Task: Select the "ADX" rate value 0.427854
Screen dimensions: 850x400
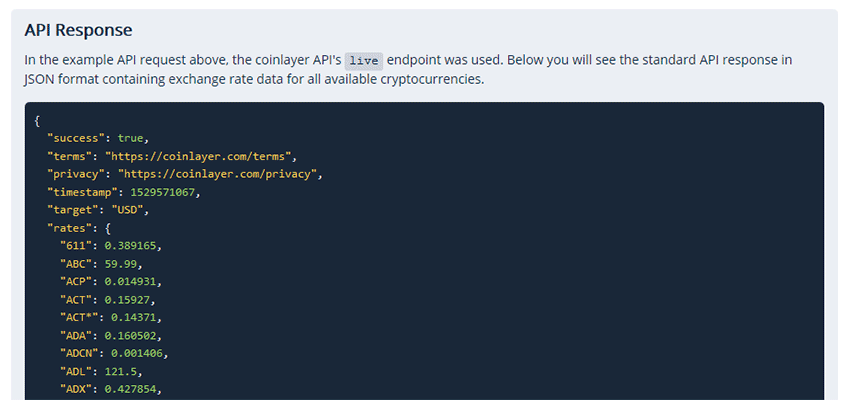Action: click(x=134, y=389)
